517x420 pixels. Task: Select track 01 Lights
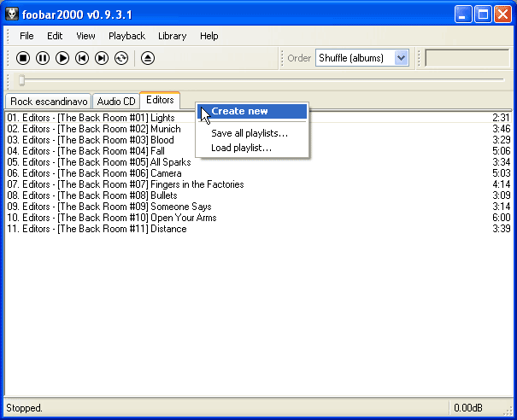tap(258, 118)
